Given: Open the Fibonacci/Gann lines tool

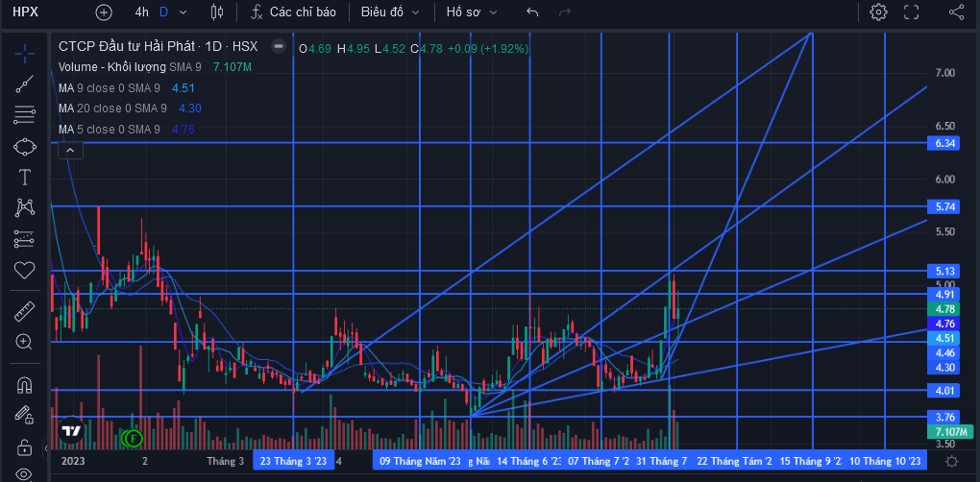Looking at the screenshot, I should [24, 114].
